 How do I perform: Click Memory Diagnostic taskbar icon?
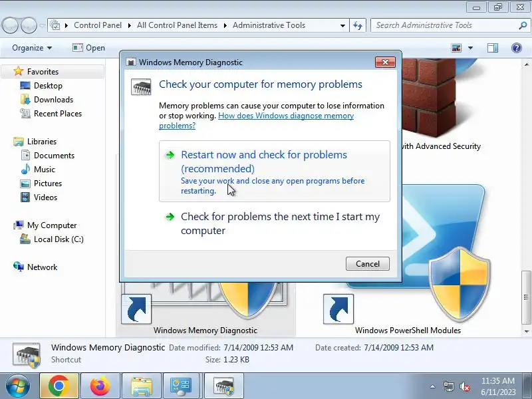tap(224, 386)
